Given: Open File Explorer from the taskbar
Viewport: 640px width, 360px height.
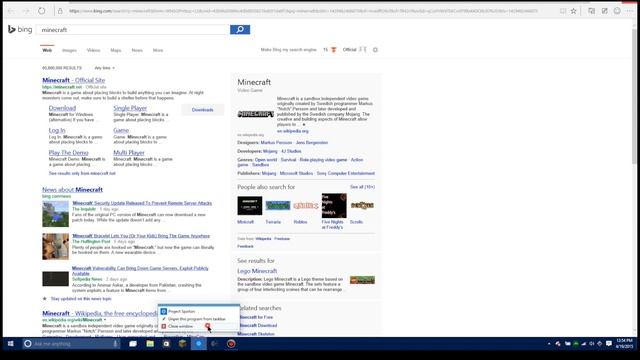Looking at the screenshot, I should coord(150,344).
